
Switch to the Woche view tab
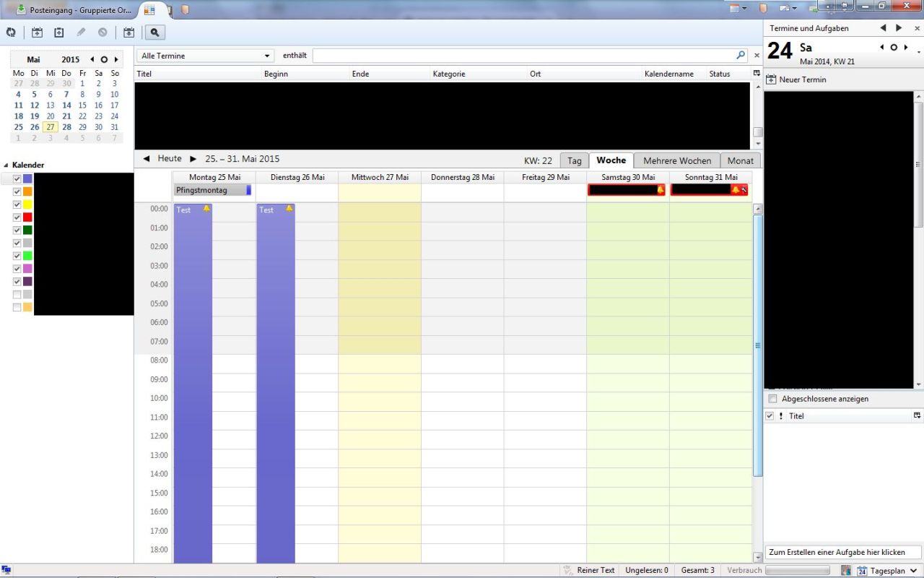click(611, 160)
